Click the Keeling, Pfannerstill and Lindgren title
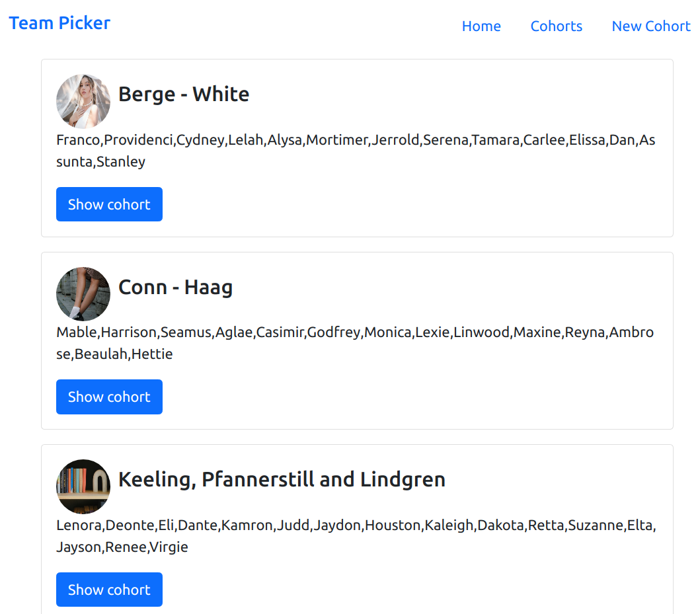Image resolution: width=700 pixels, height=614 pixels. (282, 480)
